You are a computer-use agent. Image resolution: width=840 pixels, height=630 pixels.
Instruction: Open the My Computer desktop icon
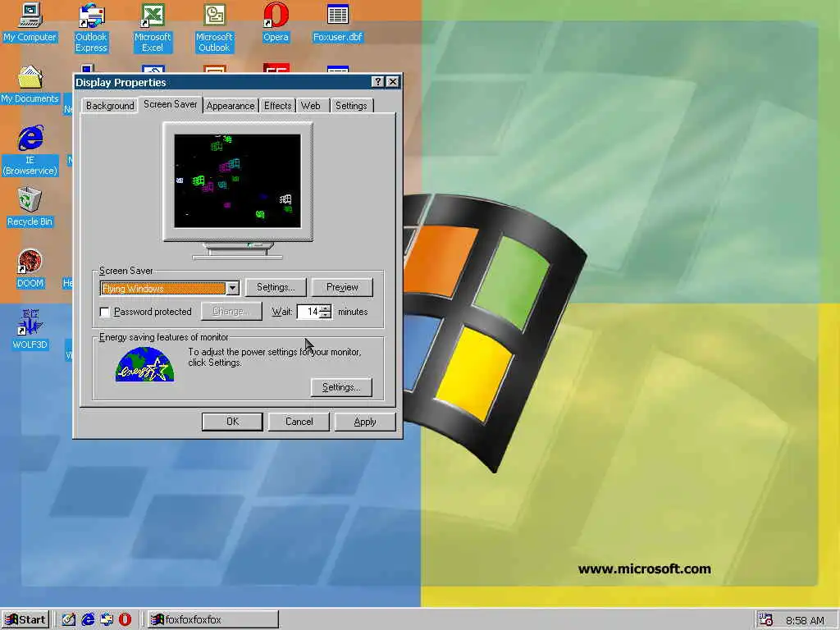click(x=30, y=22)
